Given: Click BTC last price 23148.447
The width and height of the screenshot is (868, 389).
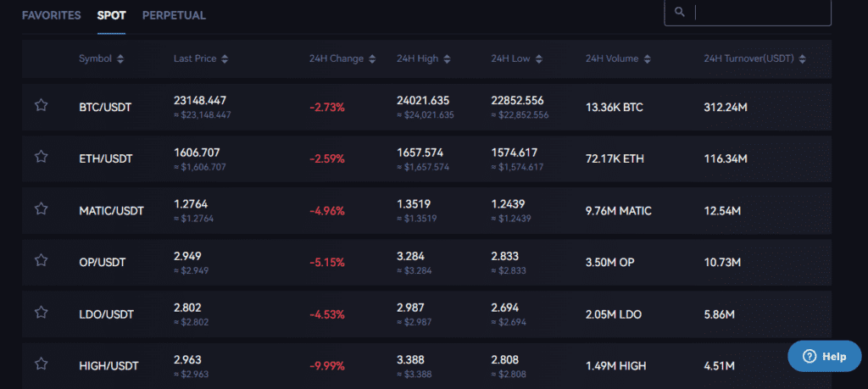Looking at the screenshot, I should click(200, 101).
